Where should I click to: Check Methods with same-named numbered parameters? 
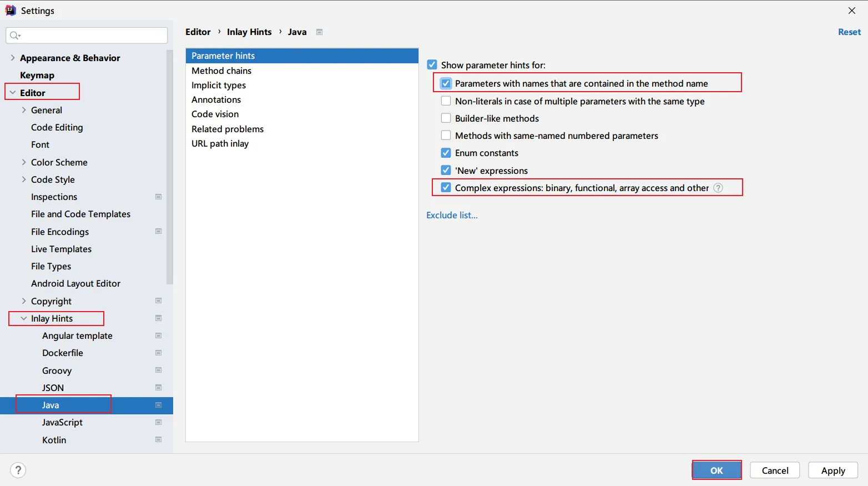pyautogui.click(x=446, y=136)
